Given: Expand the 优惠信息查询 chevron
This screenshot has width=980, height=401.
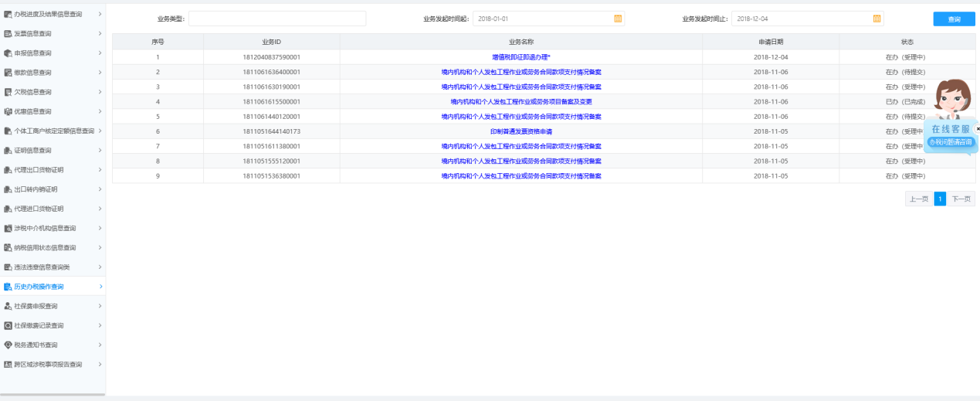Looking at the screenshot, I should (100, 111).
